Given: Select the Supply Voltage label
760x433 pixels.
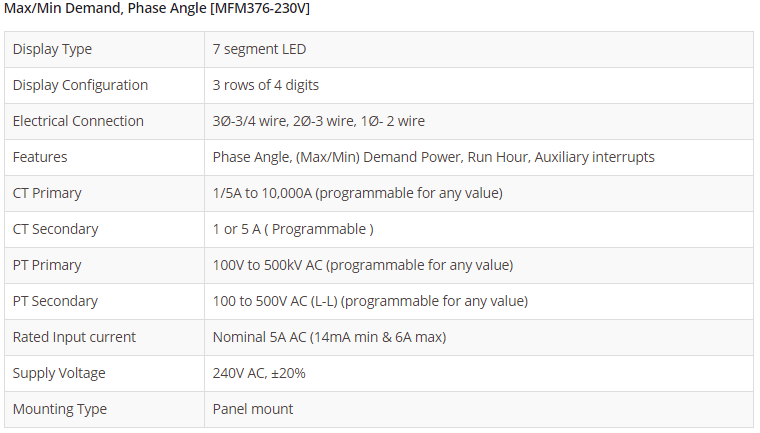Looking at the screenshot, I should pos(59,373).
